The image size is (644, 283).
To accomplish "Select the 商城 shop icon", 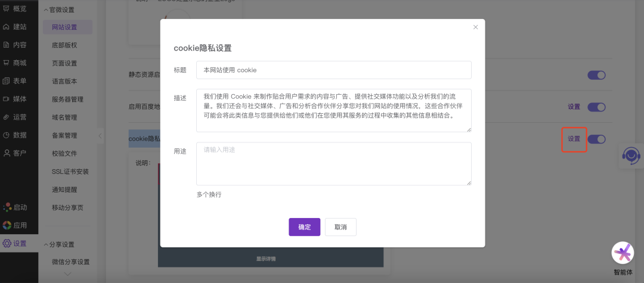I will 7,63.
